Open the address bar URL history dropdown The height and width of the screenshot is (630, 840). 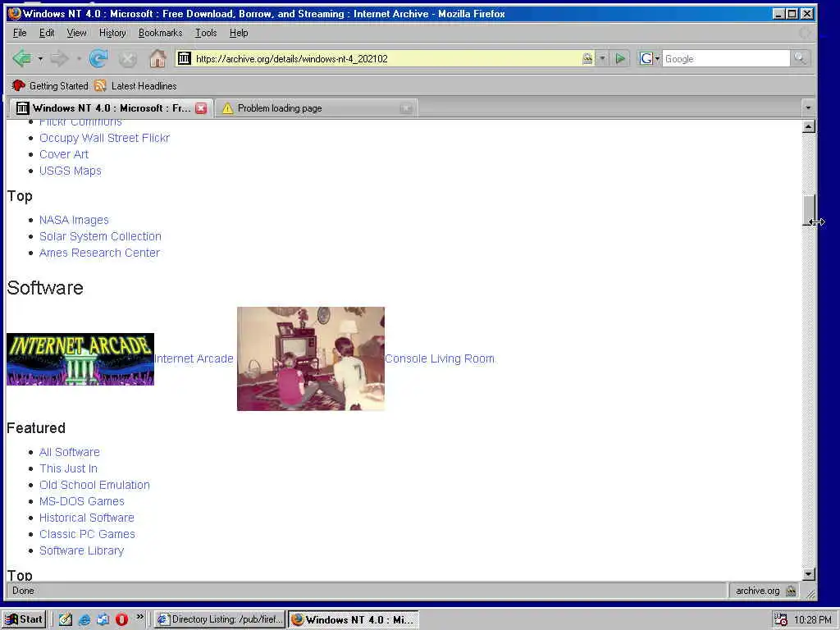(602, 58)
